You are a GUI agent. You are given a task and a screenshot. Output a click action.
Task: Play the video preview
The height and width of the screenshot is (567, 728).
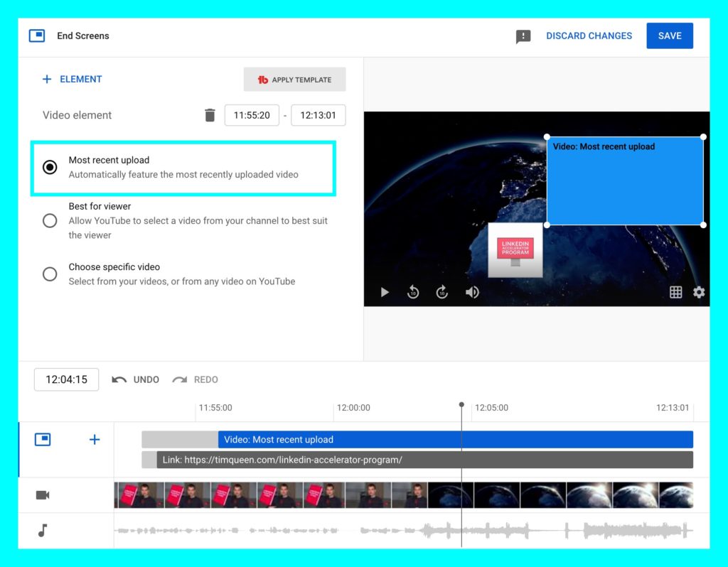tap(385, 292)
